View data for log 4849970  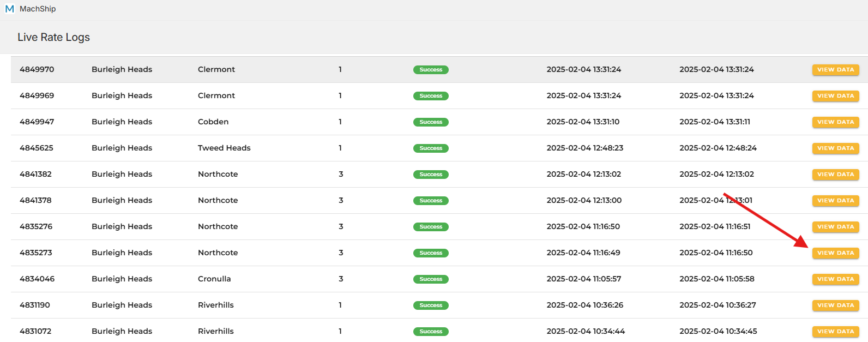pyautogui.click(x=835, y=70)
